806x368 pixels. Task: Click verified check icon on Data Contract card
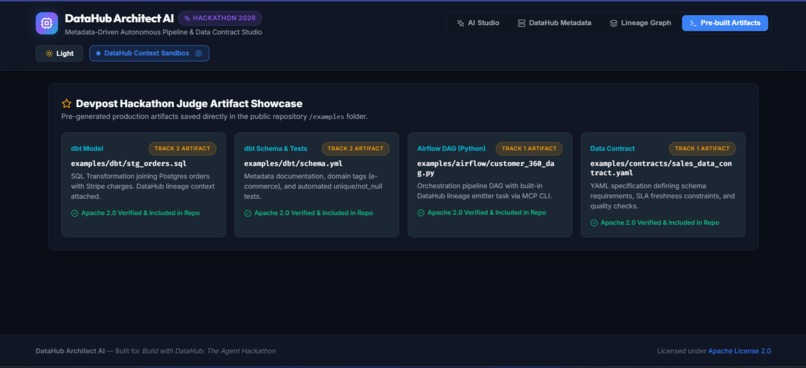coord(594,223)
